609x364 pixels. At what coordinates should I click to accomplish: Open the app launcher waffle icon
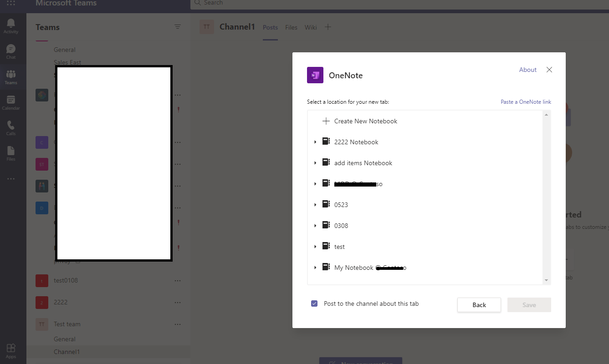pyautogui.click(x=11, y=3)
